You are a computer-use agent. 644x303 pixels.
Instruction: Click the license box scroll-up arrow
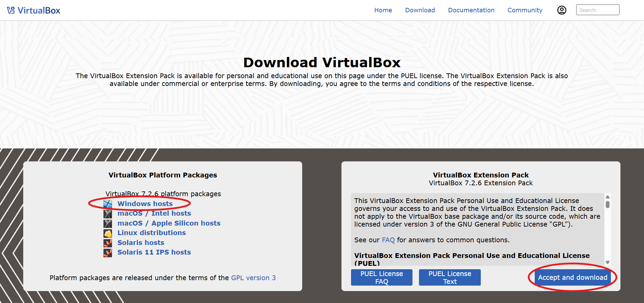coord(607,197)
